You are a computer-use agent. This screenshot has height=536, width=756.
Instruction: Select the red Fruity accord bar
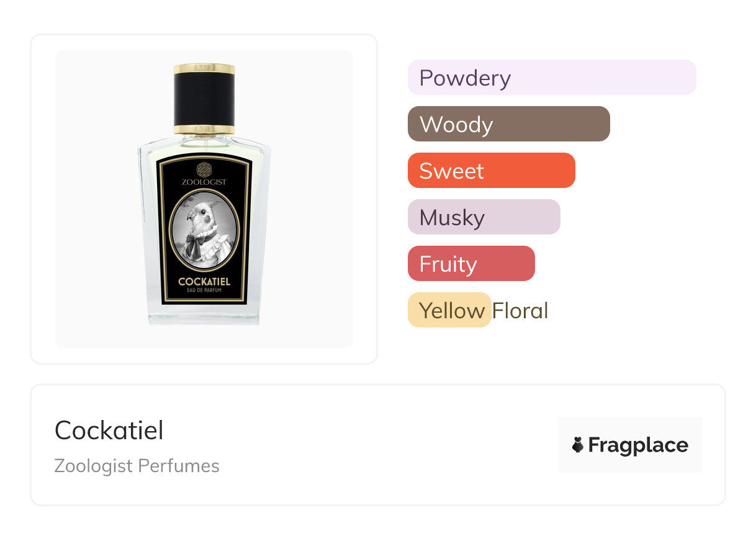pos(470,264)
